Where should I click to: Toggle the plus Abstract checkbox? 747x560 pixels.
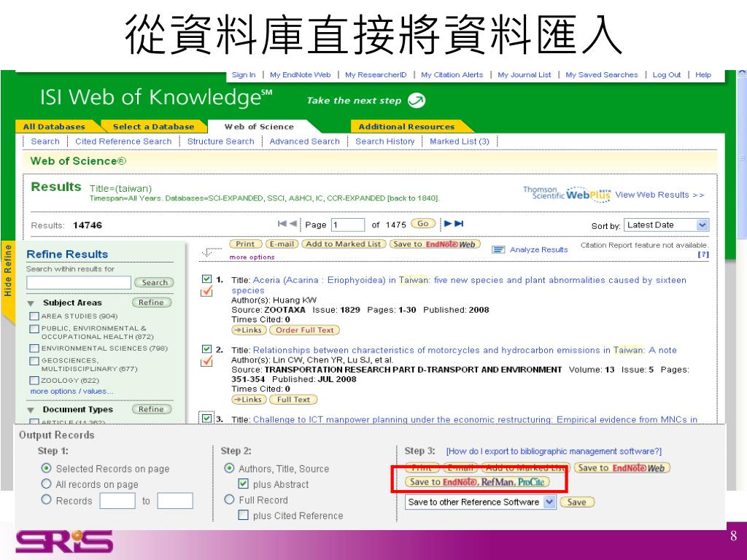point(243,484)
